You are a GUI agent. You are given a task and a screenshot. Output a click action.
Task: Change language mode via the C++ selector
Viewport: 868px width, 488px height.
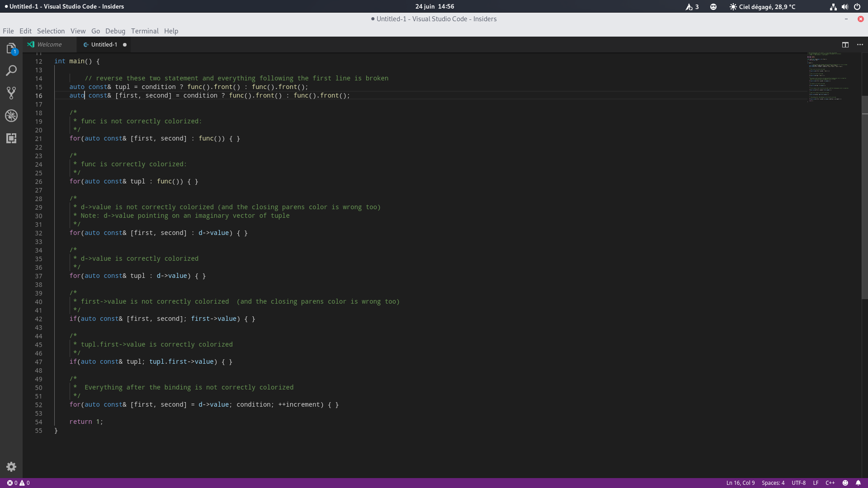(x=830, y=483)
